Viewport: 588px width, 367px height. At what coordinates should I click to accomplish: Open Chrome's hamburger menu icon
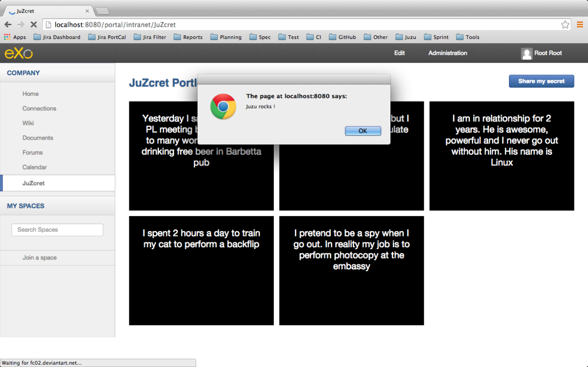(580, 24)
